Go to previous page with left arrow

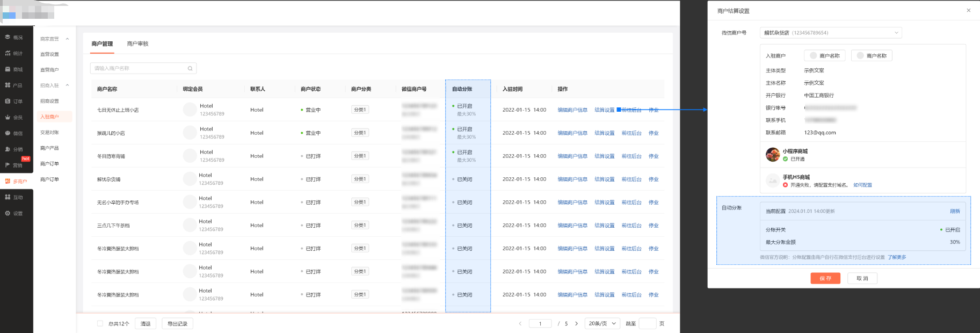pyautogui.click(x=520, y=323)
